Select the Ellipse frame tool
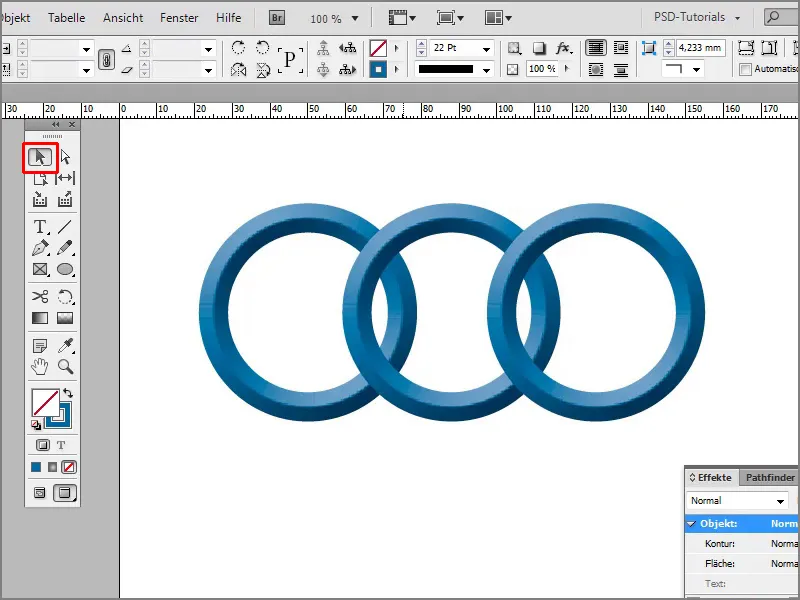The height and width of the screenshot is (600, 800). tap(65, 270)
